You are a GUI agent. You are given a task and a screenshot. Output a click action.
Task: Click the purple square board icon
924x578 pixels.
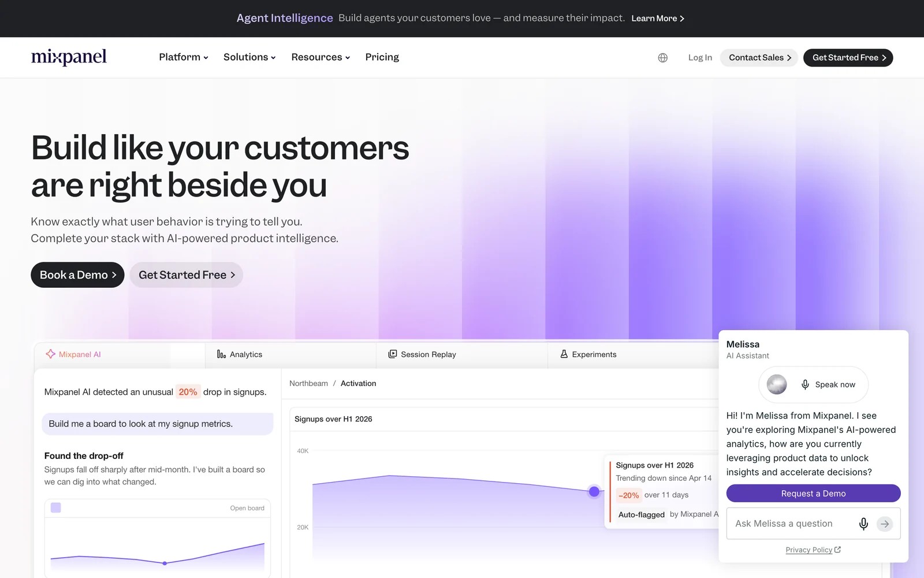coord(56,507)
